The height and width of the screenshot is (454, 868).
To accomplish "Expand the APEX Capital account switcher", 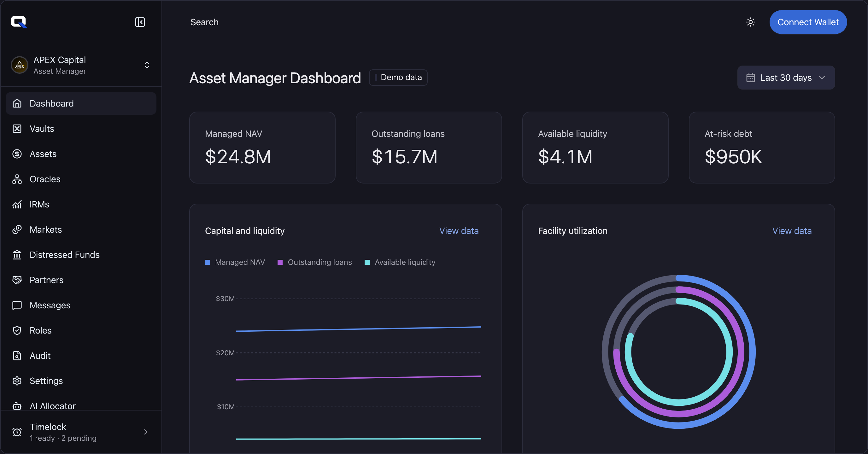I will click(147, 65).
